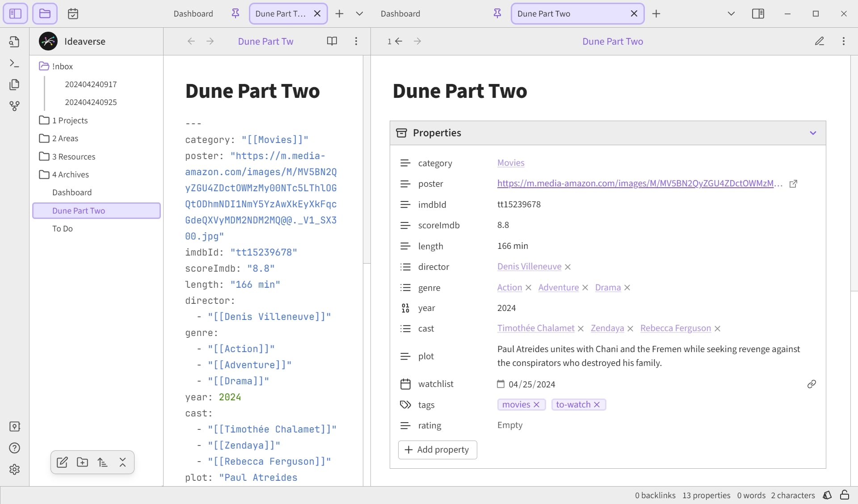The image size is (858, 504).
Task: Create a new note in explorer toolbar
Action: pos(62,462)
